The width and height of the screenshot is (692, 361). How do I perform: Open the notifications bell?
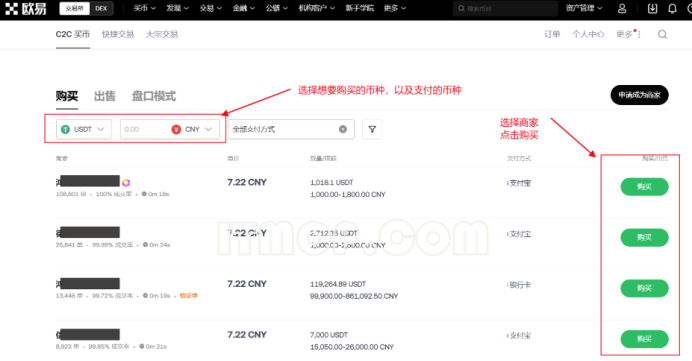[x=672, y=8]
